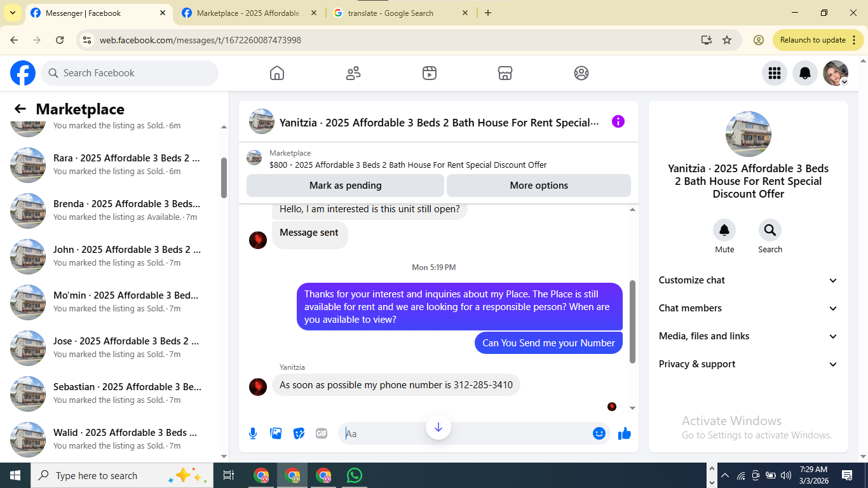Open the Chrome tab search dropdown
The height and width of the screenshot is (488, 868).
(x=13, y=13)
